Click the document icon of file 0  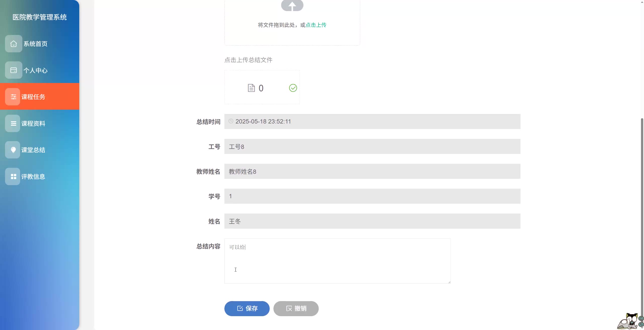(x=251, y=88)
